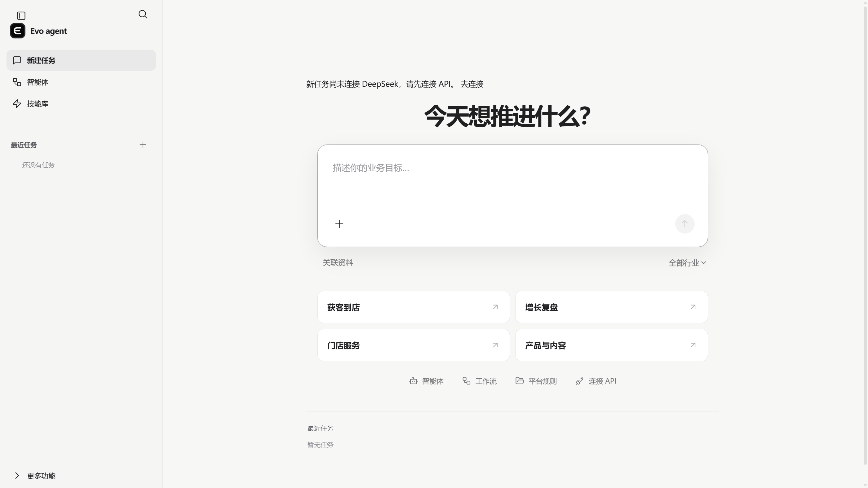Click the plug icon next to 连接 API

click(580, 381)
